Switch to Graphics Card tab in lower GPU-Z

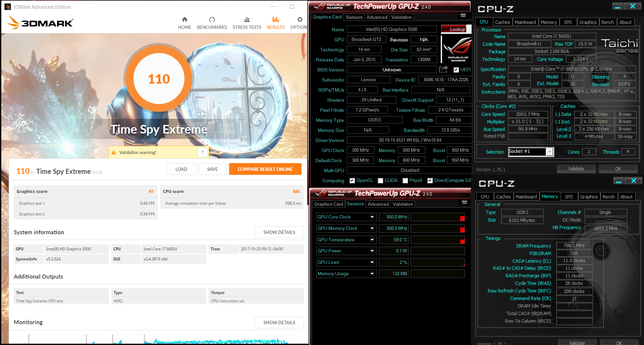pyautogui.click(x=328, y=204)
